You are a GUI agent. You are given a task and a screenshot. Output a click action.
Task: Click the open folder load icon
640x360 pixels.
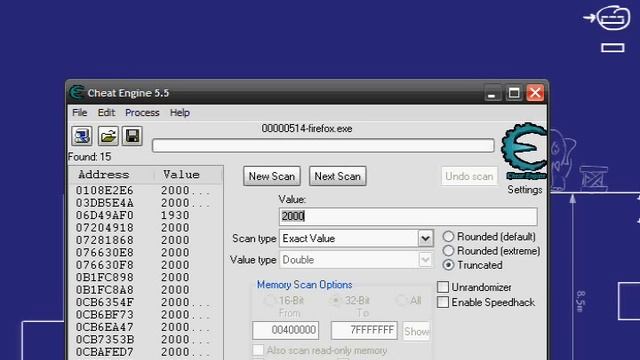click(108, 136)
